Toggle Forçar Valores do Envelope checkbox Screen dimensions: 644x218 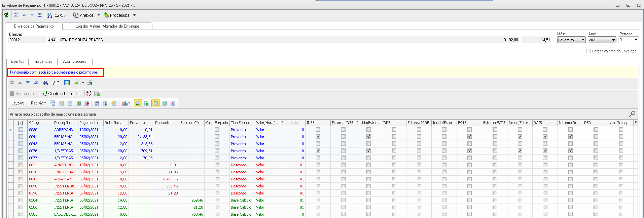pos(588,51)
